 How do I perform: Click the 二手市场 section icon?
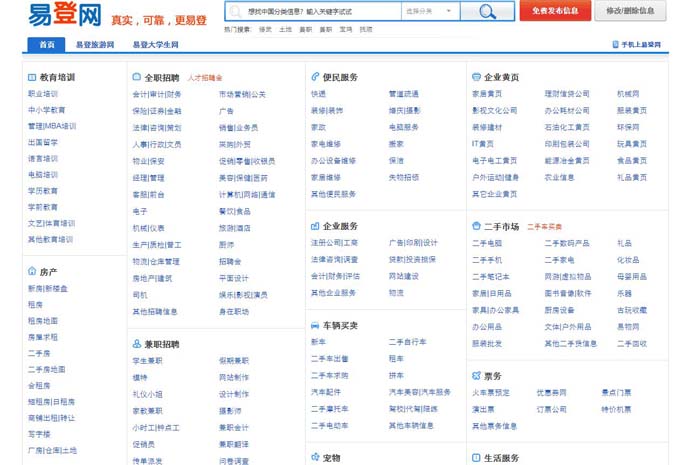(x=476, y=226)
